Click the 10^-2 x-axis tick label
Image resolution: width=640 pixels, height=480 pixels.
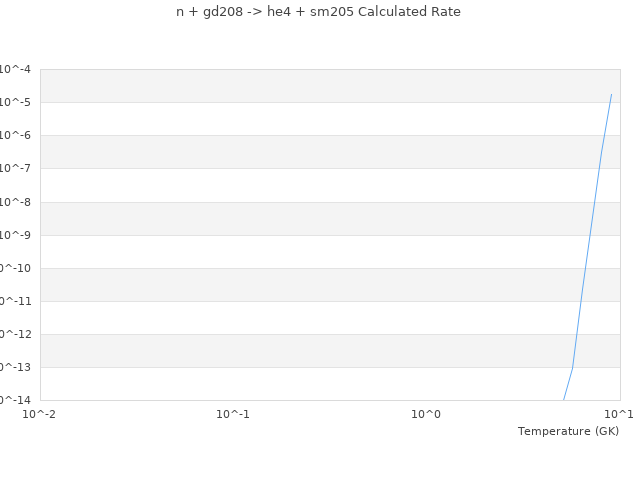(40, 414)
